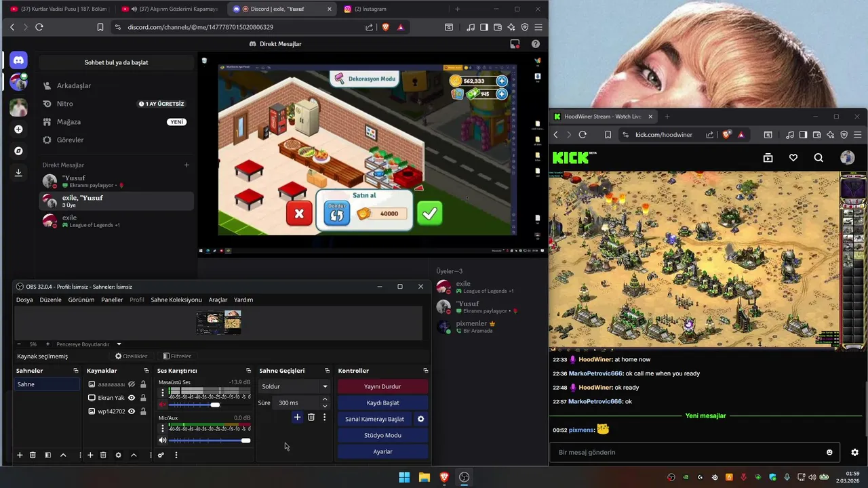
Task: Remove selected source in OBS Kaynaklar panel
Action: click(103, 455)
